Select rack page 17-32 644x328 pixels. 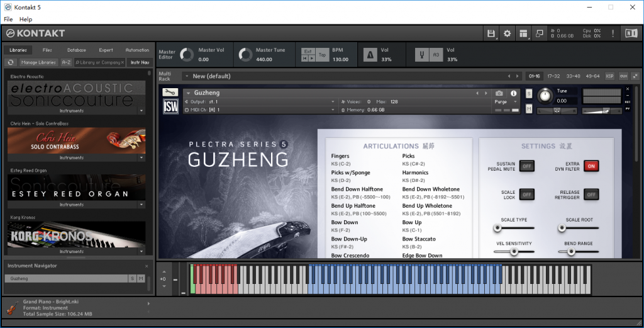click(553, 76)
